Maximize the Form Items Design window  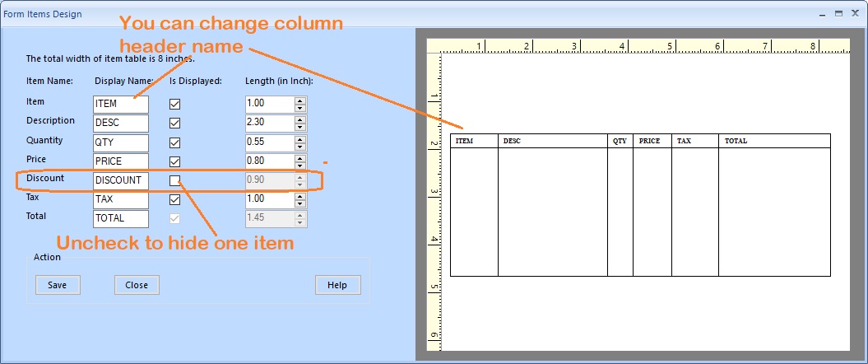838,14
